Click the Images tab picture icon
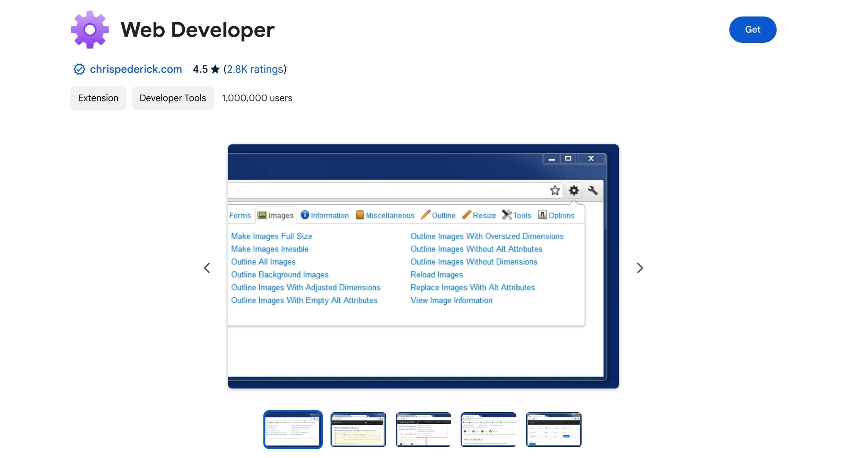The width and height of the screenshot is (868, 458). (x=262, y=215)
